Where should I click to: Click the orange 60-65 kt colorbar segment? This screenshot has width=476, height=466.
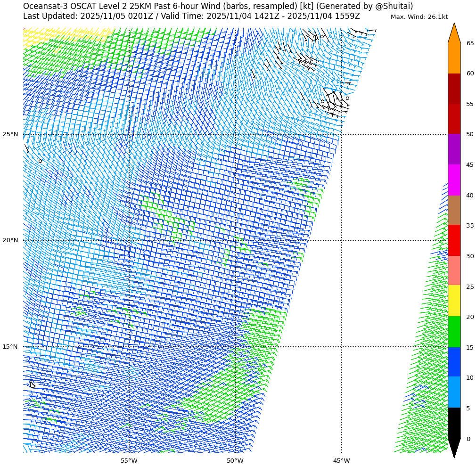pyautogui.click(x=454, y=58)
